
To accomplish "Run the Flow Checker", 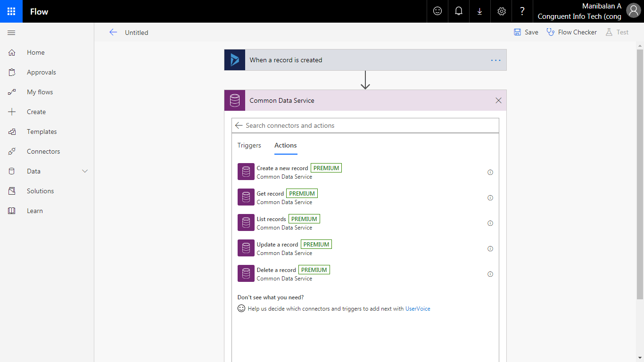I will (x=571, y=32).
